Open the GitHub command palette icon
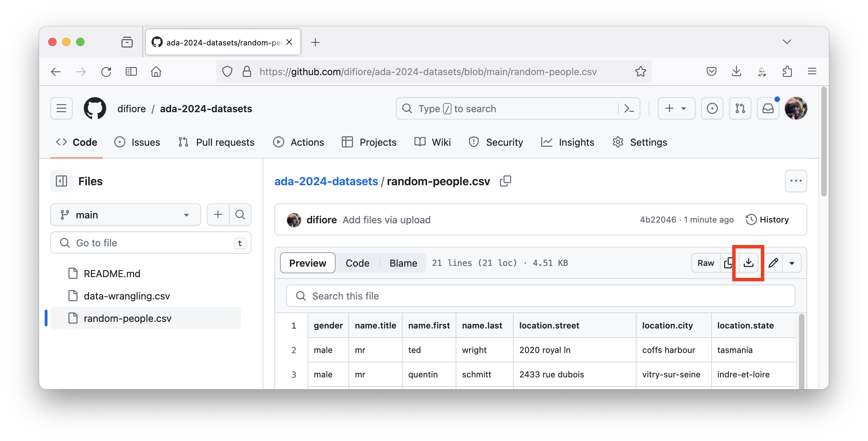868x441 pixels. click(x=629, y=109)
